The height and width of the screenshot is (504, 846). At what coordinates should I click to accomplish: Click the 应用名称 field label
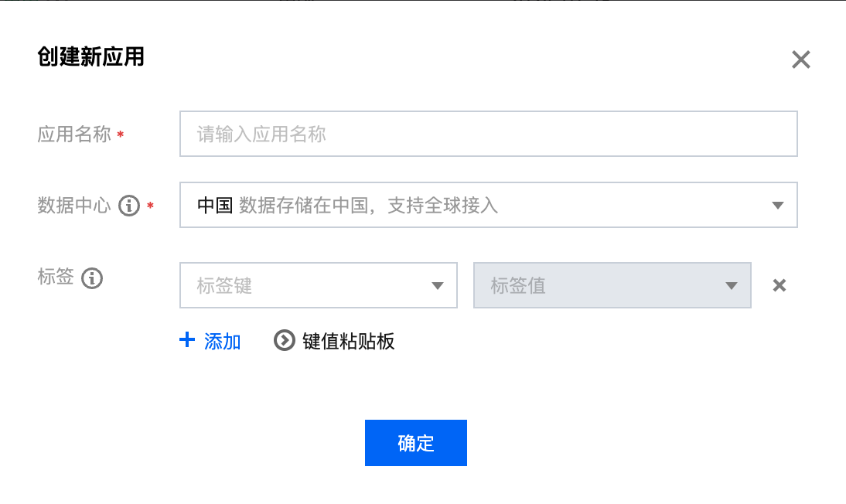pyautogui.click(x=74, y=135)
